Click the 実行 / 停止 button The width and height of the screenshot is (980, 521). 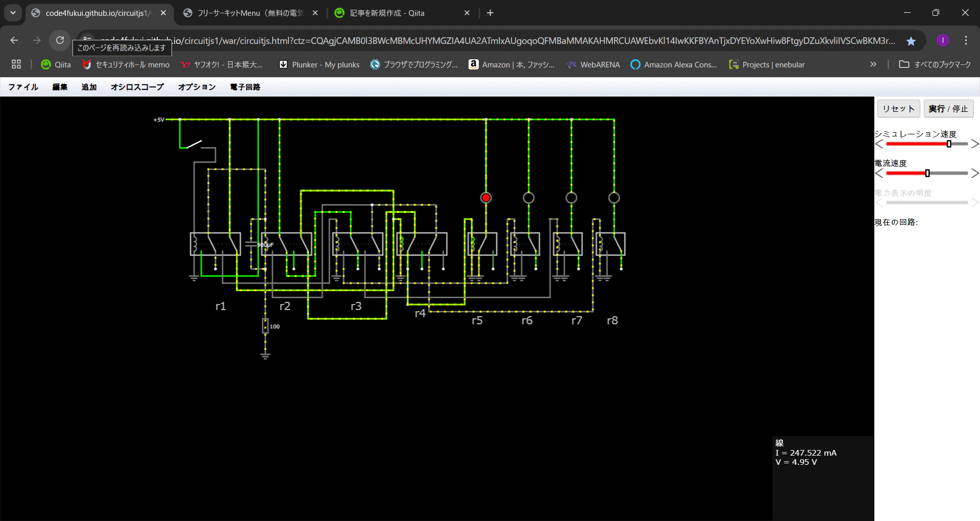pyautogui.click(x=948, y=109)
